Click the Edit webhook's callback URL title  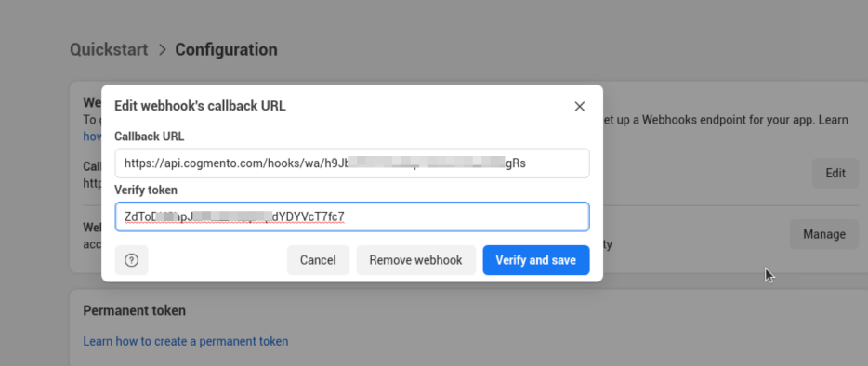(x=200, y=106)
